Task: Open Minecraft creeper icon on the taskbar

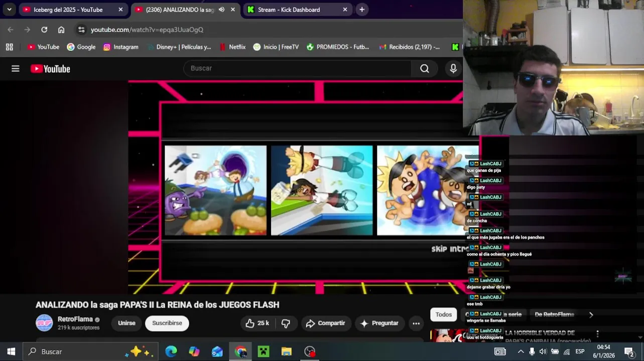Action: (x=264, y=351)
